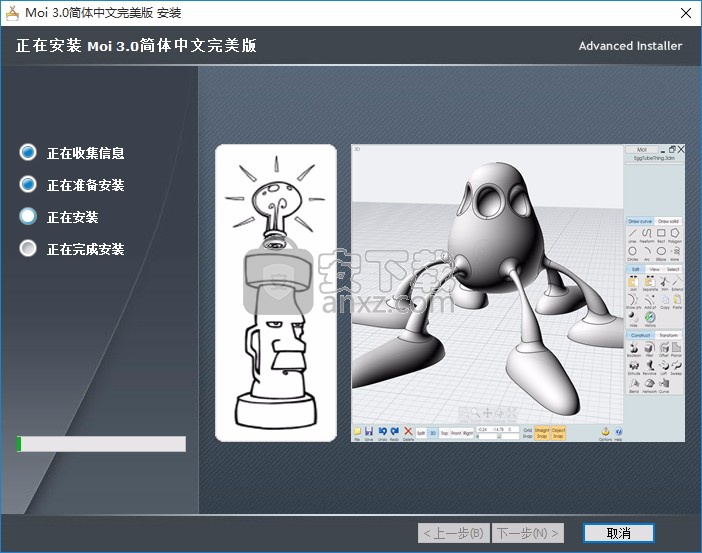The image size is (702, 553).
Task: Open the More curves tool
Action: (x=675, y=251)
